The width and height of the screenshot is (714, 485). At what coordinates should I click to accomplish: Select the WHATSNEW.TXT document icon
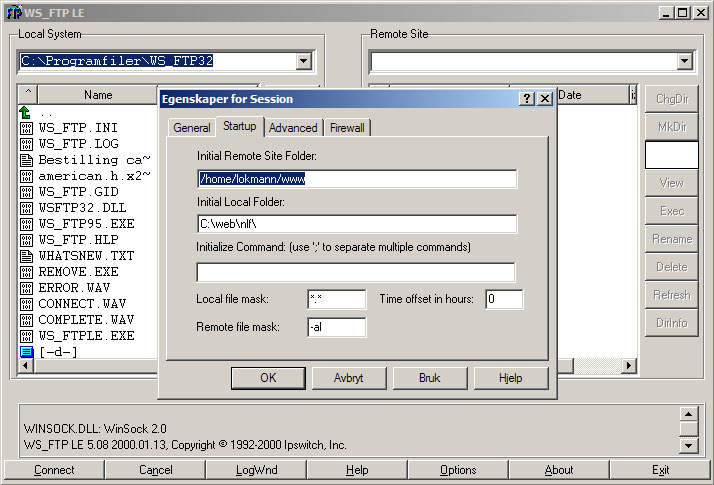pos(27,256)
